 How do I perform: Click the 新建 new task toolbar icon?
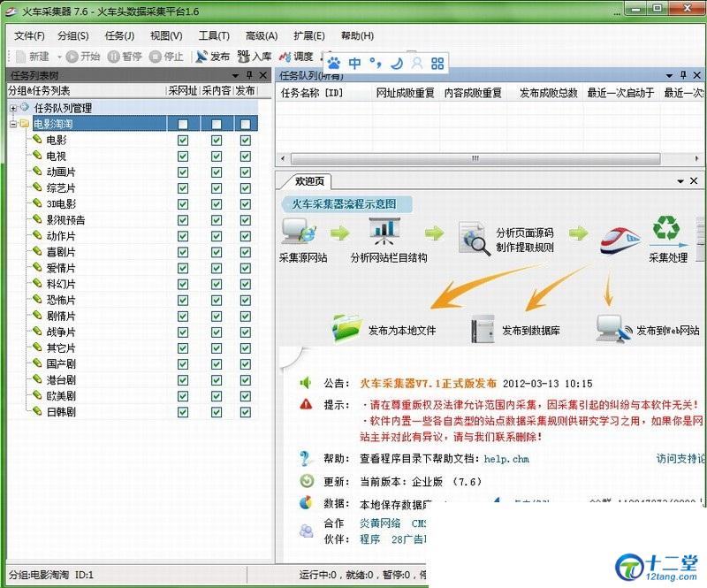coord(21,57)
